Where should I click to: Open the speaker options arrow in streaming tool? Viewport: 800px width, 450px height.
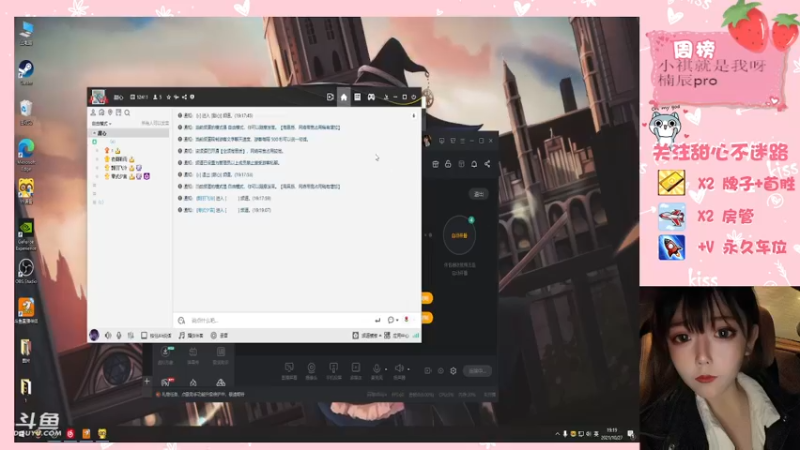(x=408, y=369)
